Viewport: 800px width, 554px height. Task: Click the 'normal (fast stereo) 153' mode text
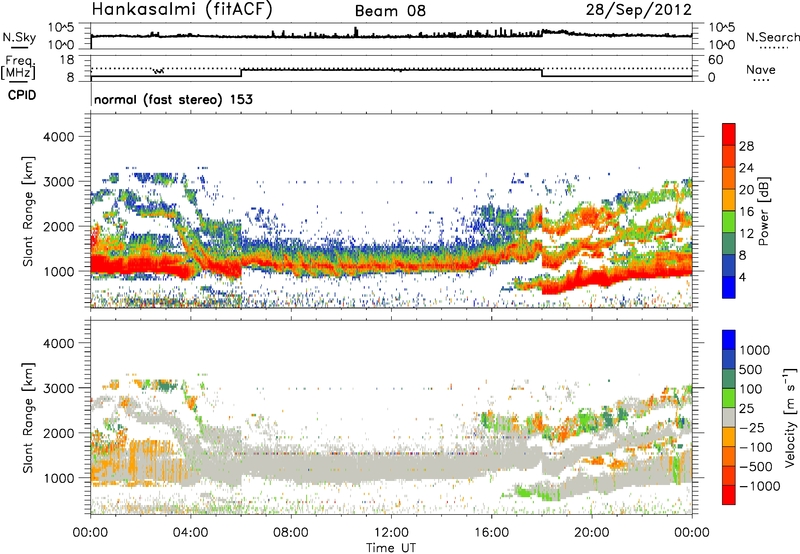click(x=173, y=99)
